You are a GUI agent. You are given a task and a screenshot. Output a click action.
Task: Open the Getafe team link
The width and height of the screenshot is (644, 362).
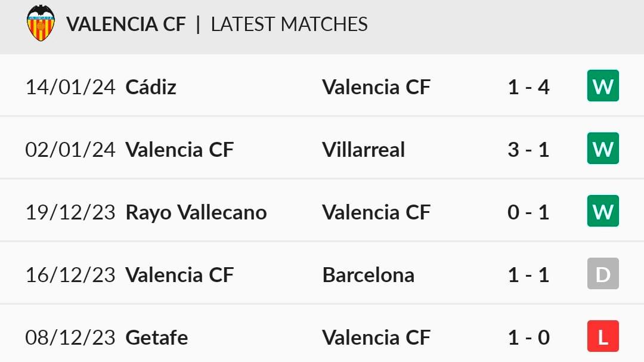click(157, 338)
